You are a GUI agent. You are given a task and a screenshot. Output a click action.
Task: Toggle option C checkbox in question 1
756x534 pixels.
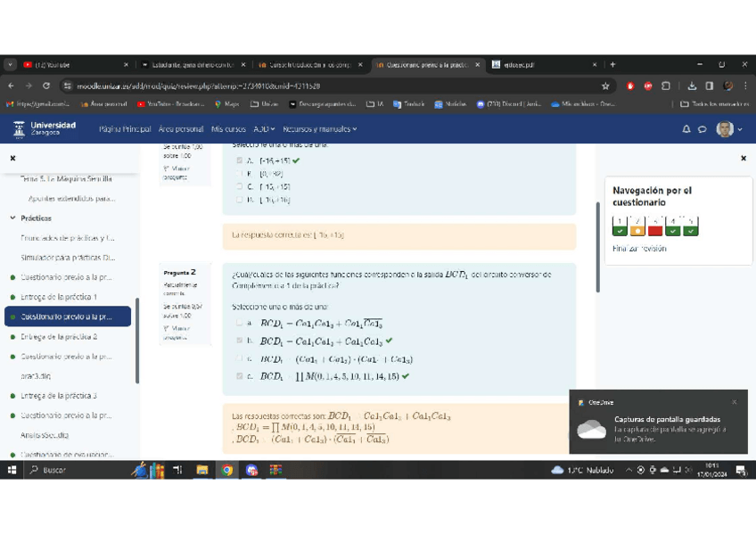[240, 186]
